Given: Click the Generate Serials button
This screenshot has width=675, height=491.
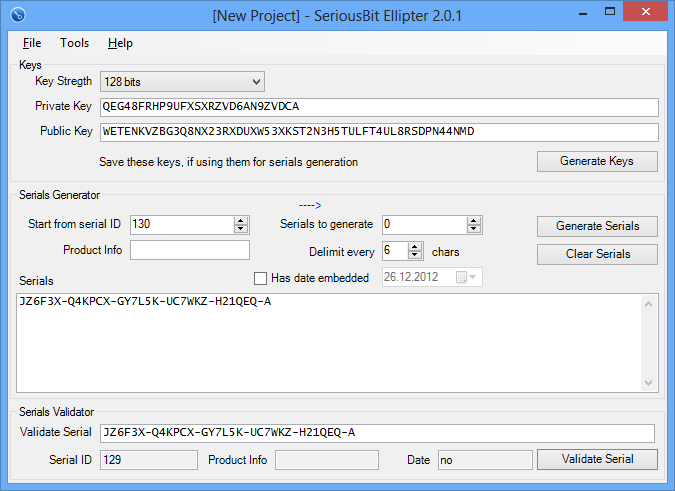Looking at the screenshot, I should [597, 226].
